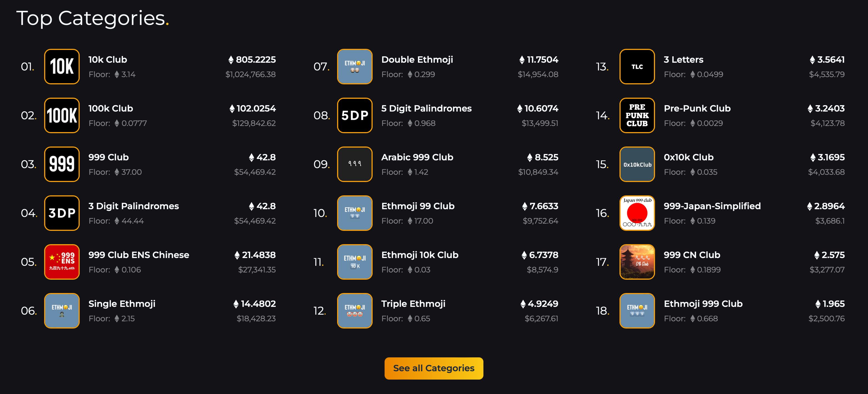The image size is (868, 394).
Task: Open the 10K Club category icon
Action: pos(62,67)
